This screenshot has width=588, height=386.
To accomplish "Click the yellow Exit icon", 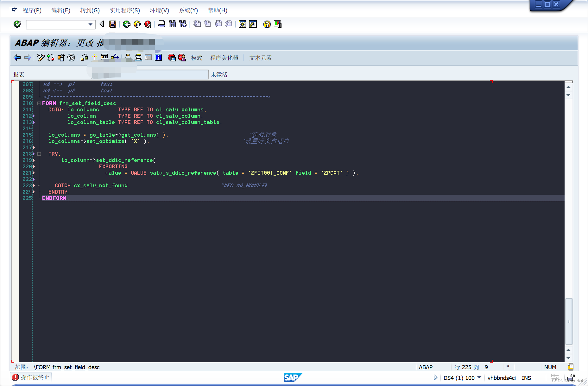I will pos(137,24).
